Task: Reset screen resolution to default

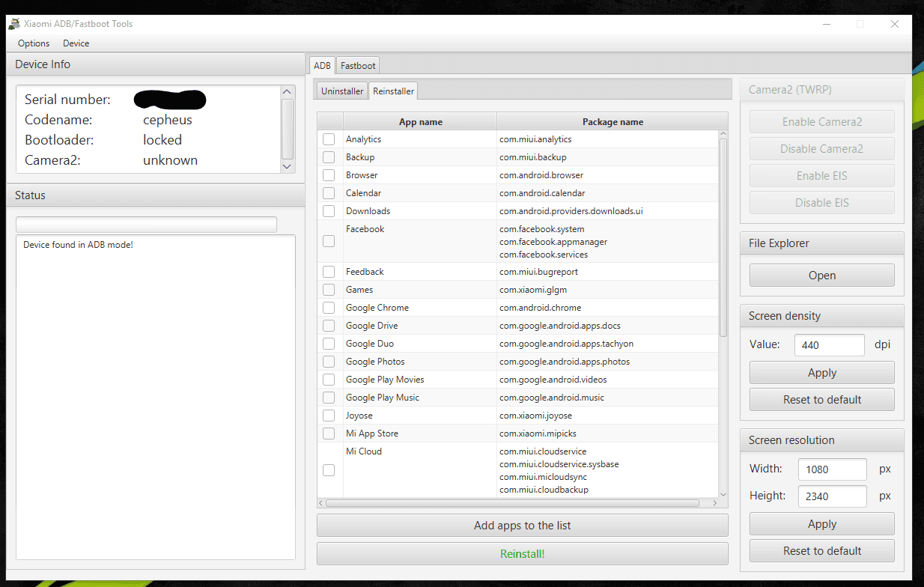Action: point(822,551)
